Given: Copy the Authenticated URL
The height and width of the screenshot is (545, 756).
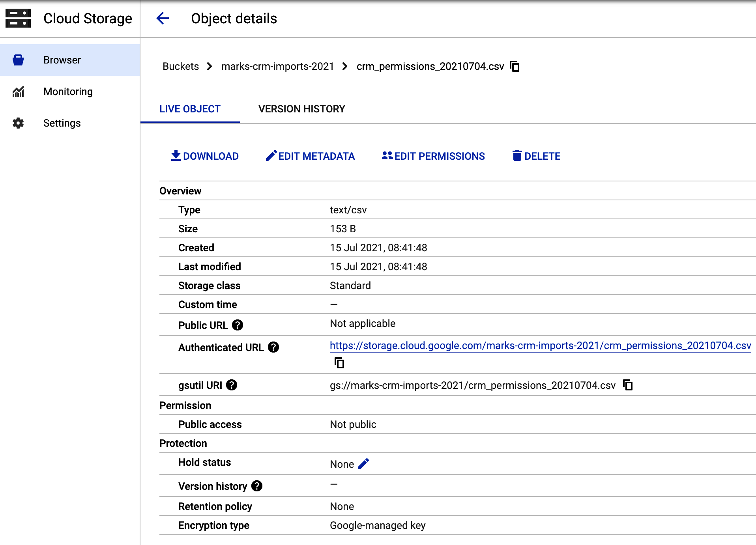Looking at the screenshot, I should 339,363.
